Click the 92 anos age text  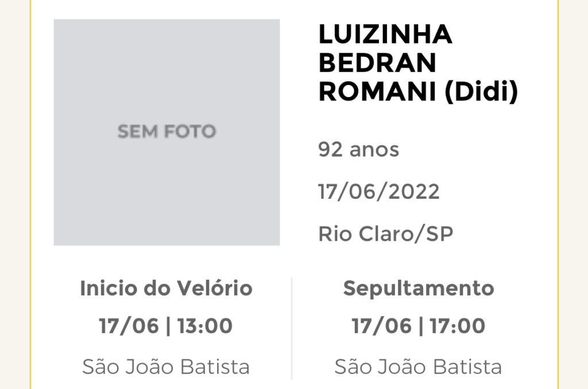click(x=358, y=149)
